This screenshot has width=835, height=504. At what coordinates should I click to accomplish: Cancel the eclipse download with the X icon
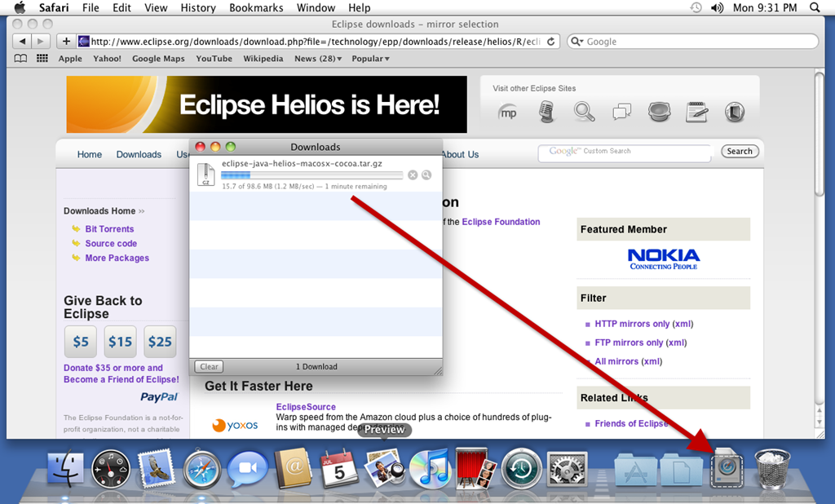pyautogui.click(x=413, y=175)
